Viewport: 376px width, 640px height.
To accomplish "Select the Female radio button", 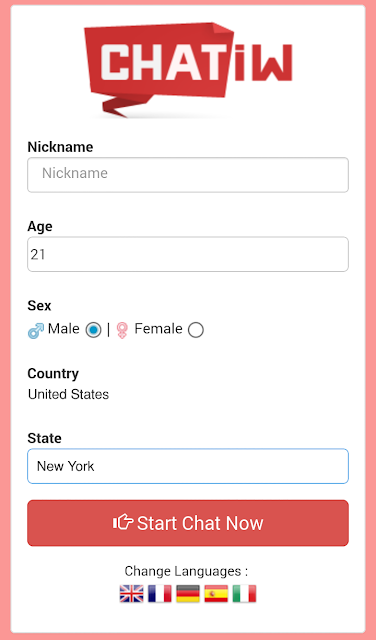I will (196, 330).
